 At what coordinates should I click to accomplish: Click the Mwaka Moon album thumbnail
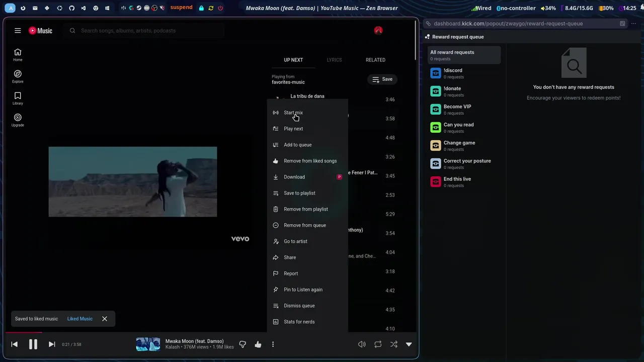(x=148, y=344)
